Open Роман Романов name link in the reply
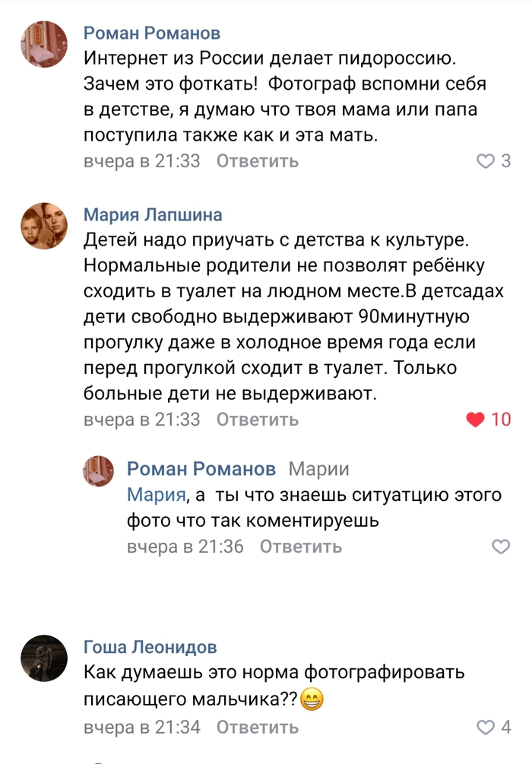 [x=201, y=468]
